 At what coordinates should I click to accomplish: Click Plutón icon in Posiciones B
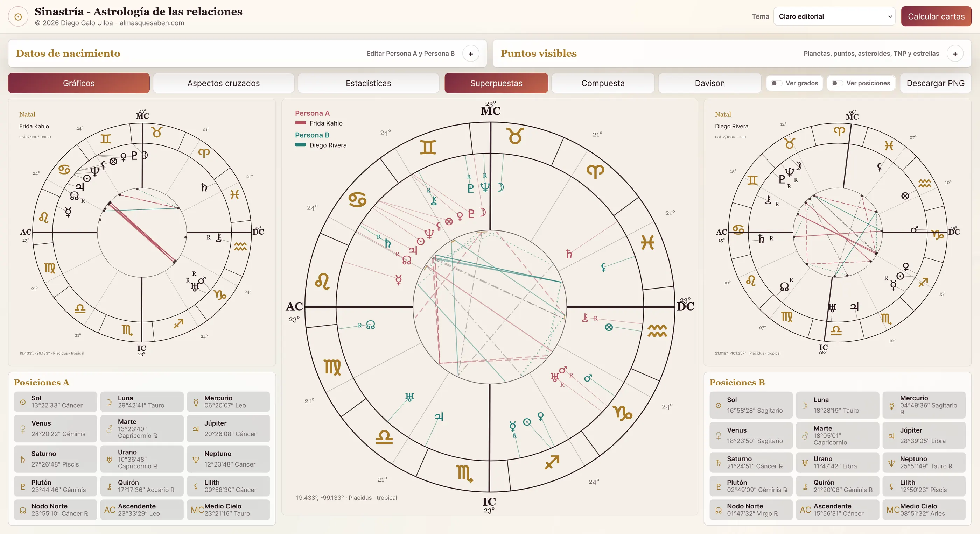click(718, 486)
